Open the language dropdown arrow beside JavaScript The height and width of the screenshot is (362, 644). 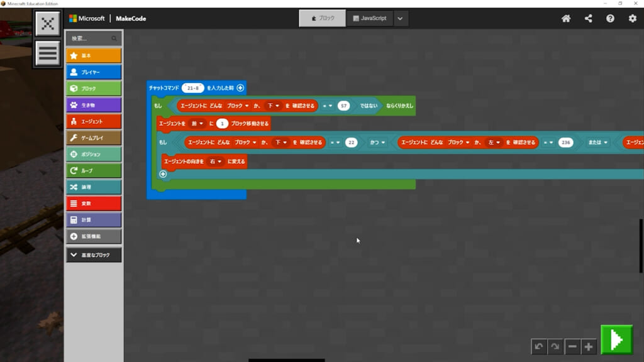coord(401,18)
